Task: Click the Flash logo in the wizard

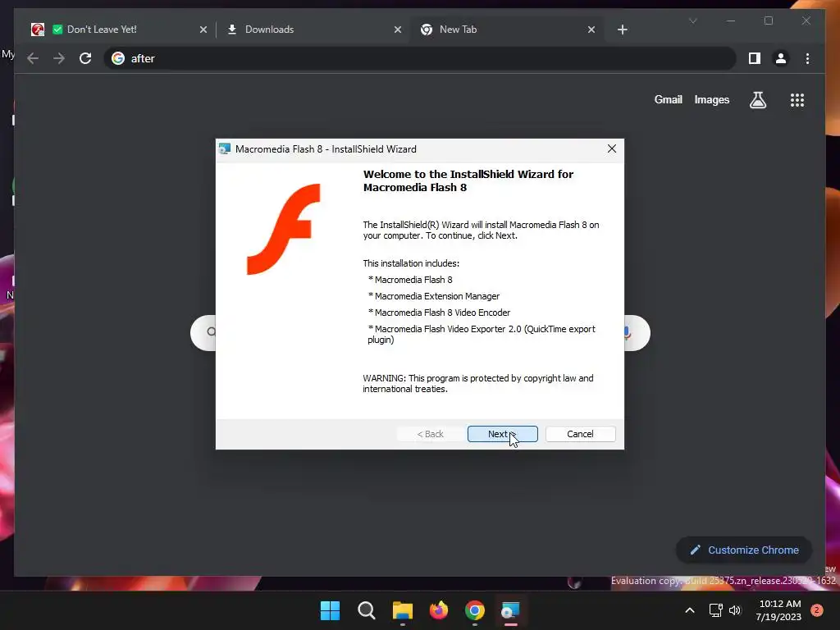Action: [x=283, y=230]
